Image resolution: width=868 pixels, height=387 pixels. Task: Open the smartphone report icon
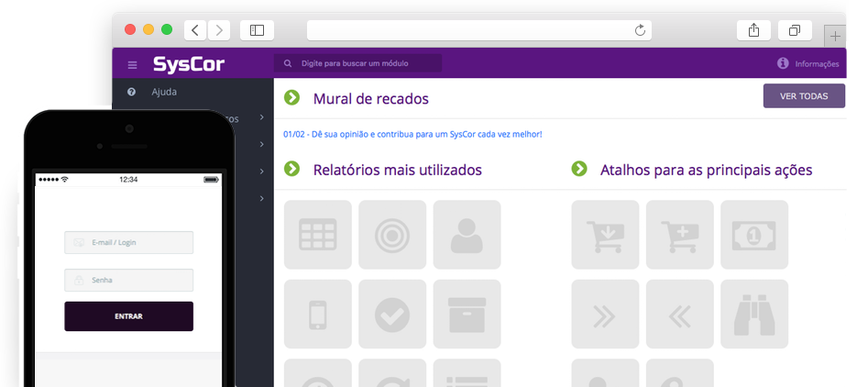[318, 314]
